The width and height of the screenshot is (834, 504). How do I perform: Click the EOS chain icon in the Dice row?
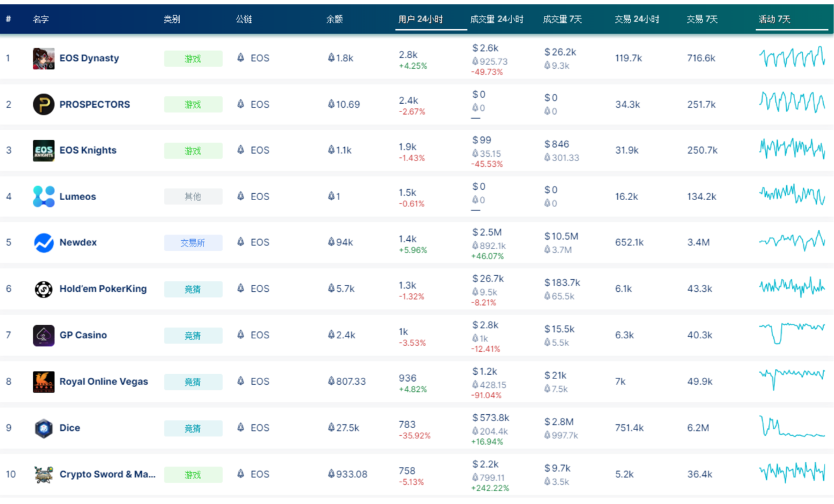[x=240, y=428]
